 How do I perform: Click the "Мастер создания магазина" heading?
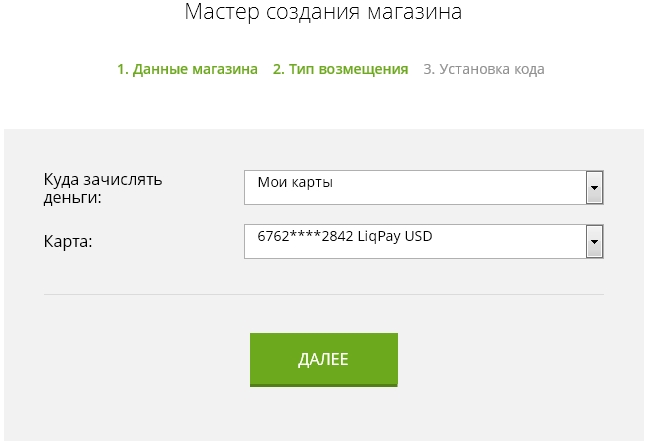pyautogui.click(x=323, y=14)
